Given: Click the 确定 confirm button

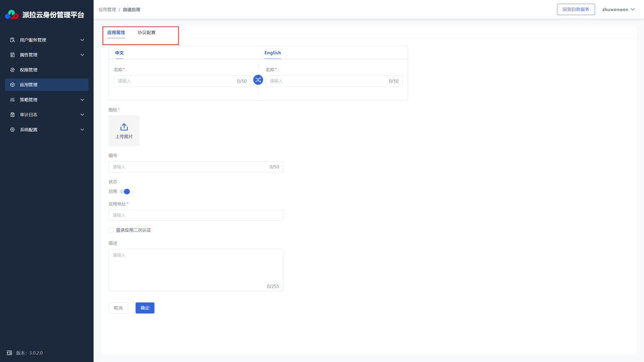Looking at the screenshot, I should click(x=145, y=308).
